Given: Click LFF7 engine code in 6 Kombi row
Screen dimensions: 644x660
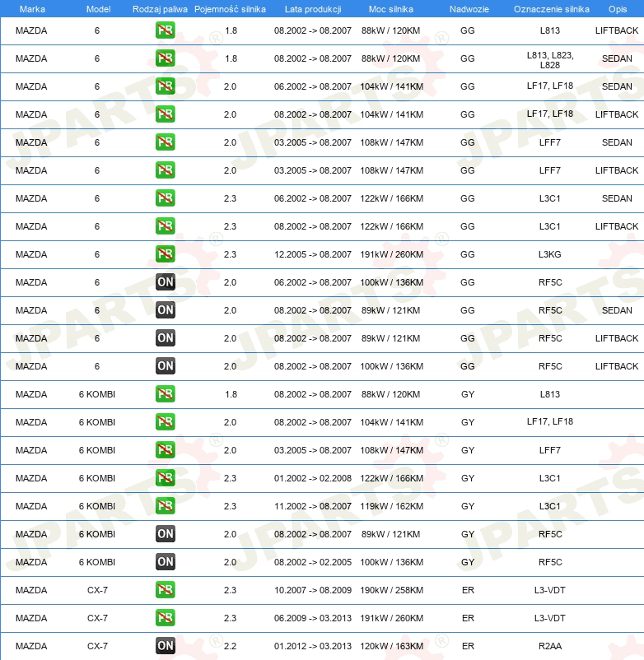Looking at the screenshot, I should 549,450.
